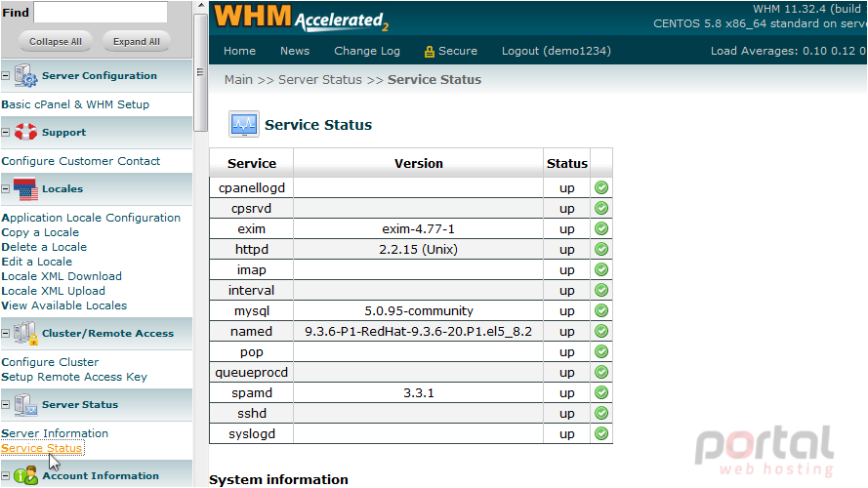The image size is (868, 488).
Task: Click the green check icon for pop
Action: click(x=601, y=351)
